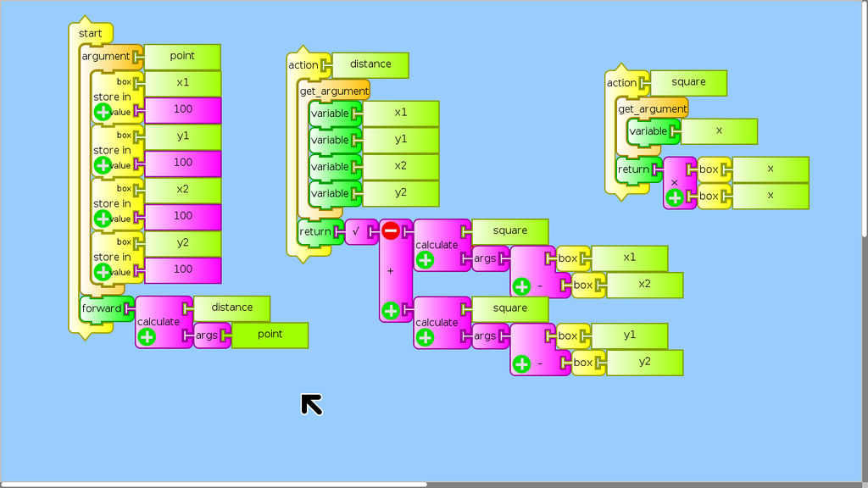This screenshot has height=488, width=868.
Task: Click the plus icon on the y2 store in block
Action: (103, 272)
